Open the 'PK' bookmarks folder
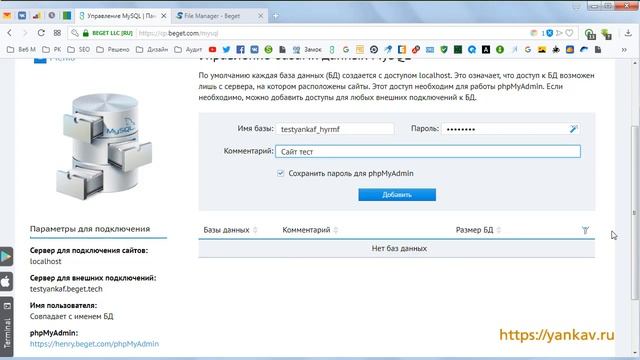The image size is (640, 360). click(52, 49)
